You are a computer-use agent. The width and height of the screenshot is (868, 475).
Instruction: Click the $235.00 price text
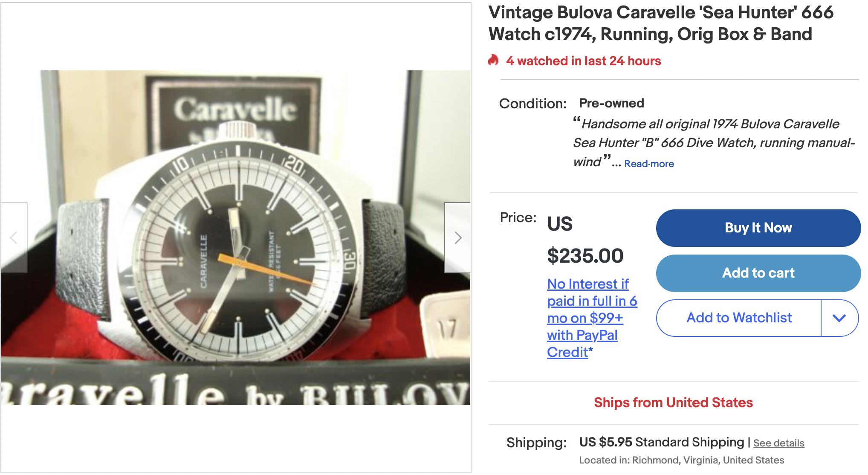585,256
